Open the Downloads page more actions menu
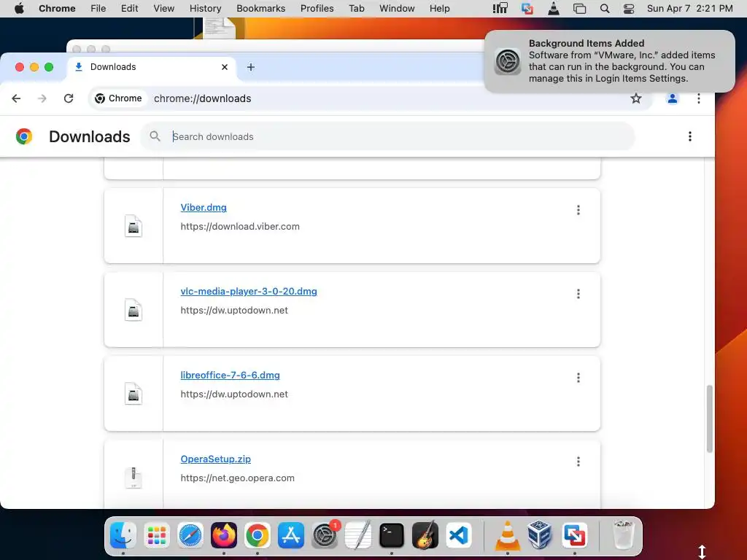The image size is (747, 560). pyautogui.click(x=690, y=136)
